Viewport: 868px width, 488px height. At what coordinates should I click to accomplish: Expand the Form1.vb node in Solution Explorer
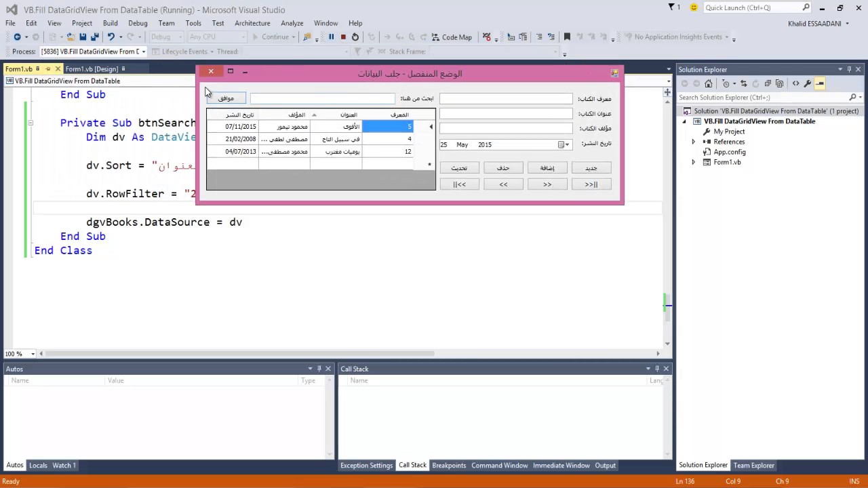[693, 162]
